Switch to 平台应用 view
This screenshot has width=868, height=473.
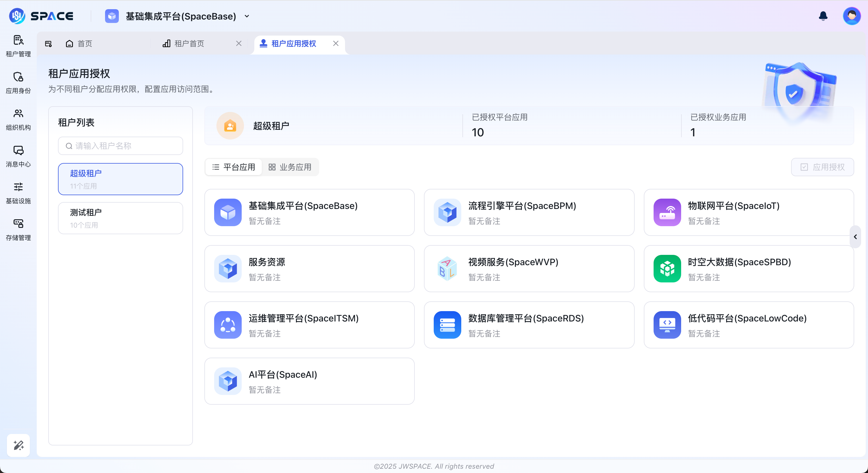233,167
